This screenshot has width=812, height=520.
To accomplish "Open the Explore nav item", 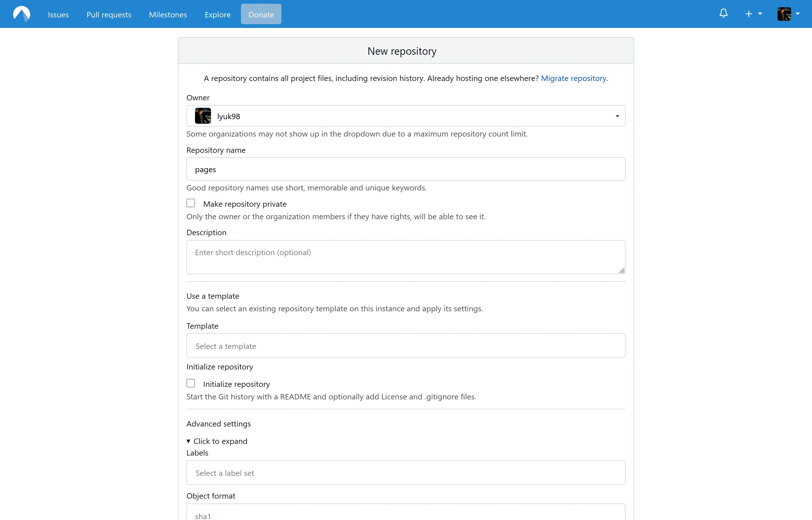I will pyautogui.click(x=218, y=15).
